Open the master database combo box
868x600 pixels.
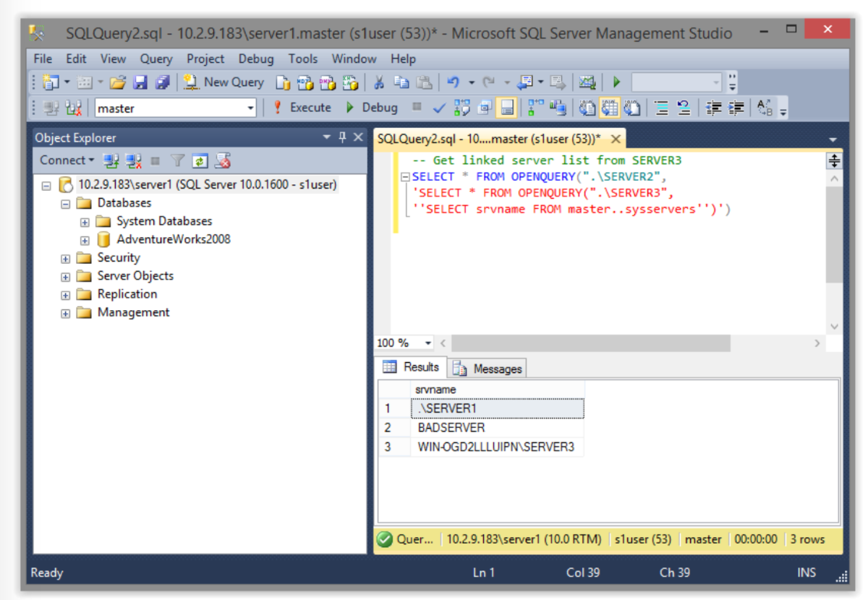(176, 108)
